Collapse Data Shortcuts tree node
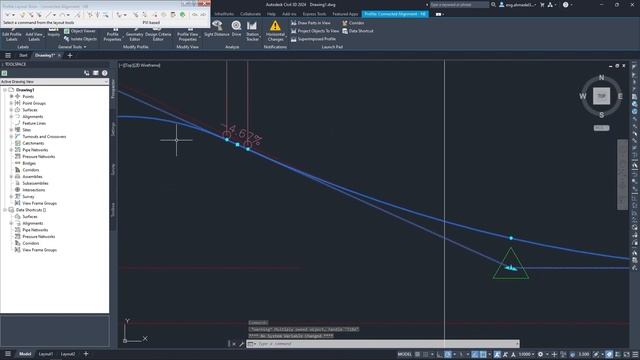The image size is (640, 360). 5,210
